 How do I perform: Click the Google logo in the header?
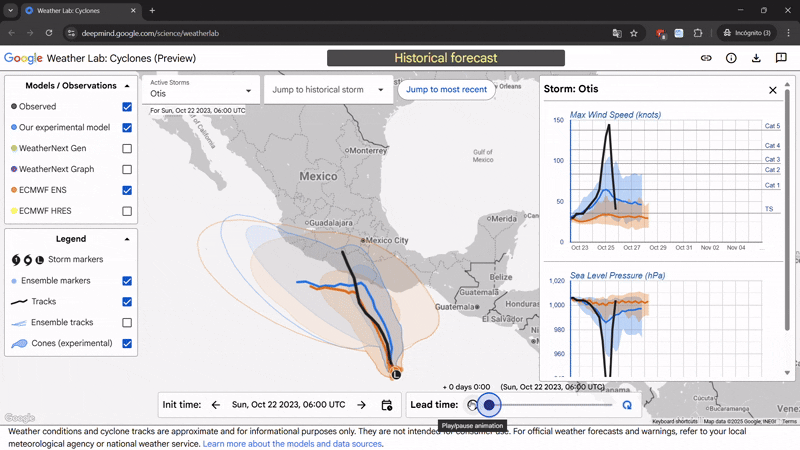(23, 58)
